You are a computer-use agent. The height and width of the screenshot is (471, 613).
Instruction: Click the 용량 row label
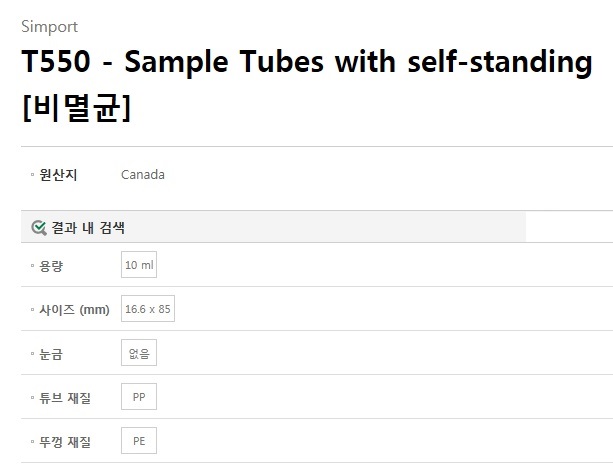(x=51, y=266)
